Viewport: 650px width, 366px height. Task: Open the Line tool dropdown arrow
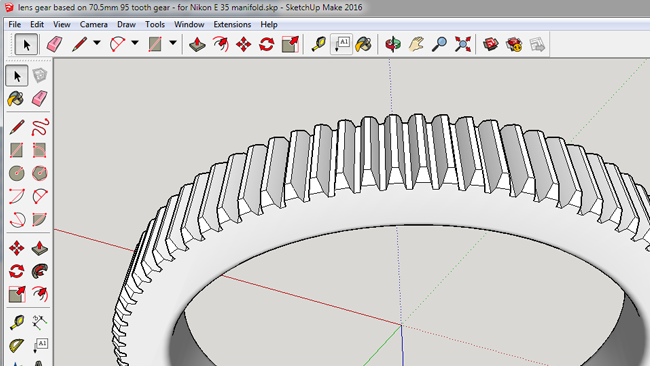tap(97, 43)
